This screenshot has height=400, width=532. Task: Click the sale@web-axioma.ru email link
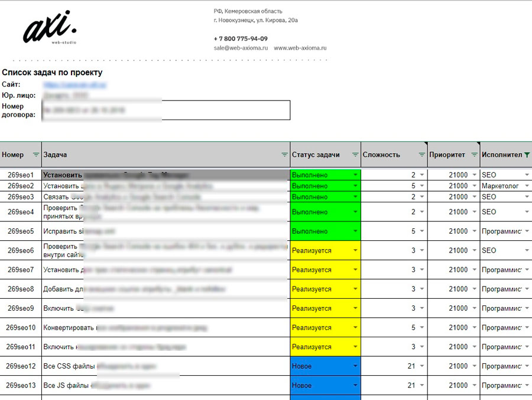click(241, 49)
